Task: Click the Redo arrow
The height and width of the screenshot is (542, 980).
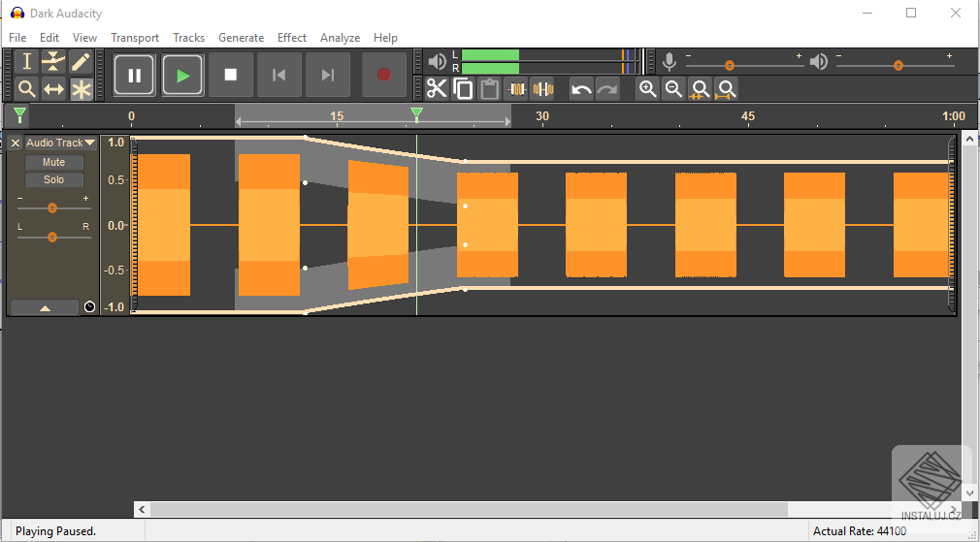Action: tap(607, 88)
